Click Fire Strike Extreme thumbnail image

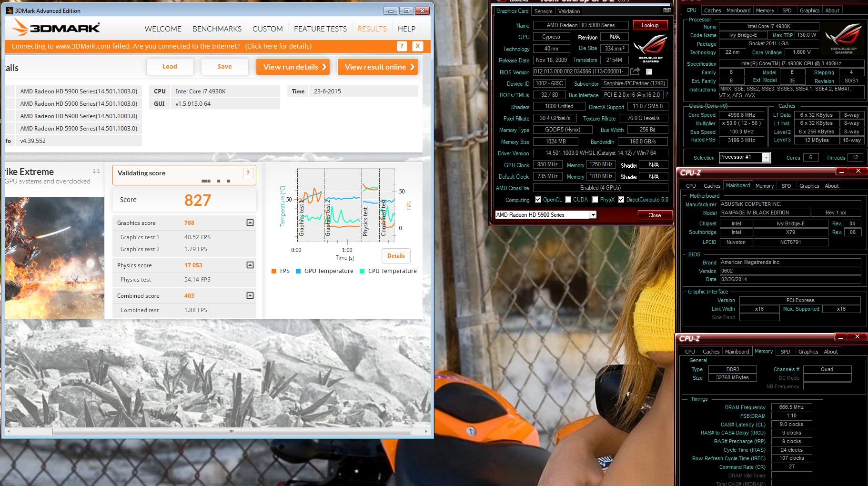point(54,258)
